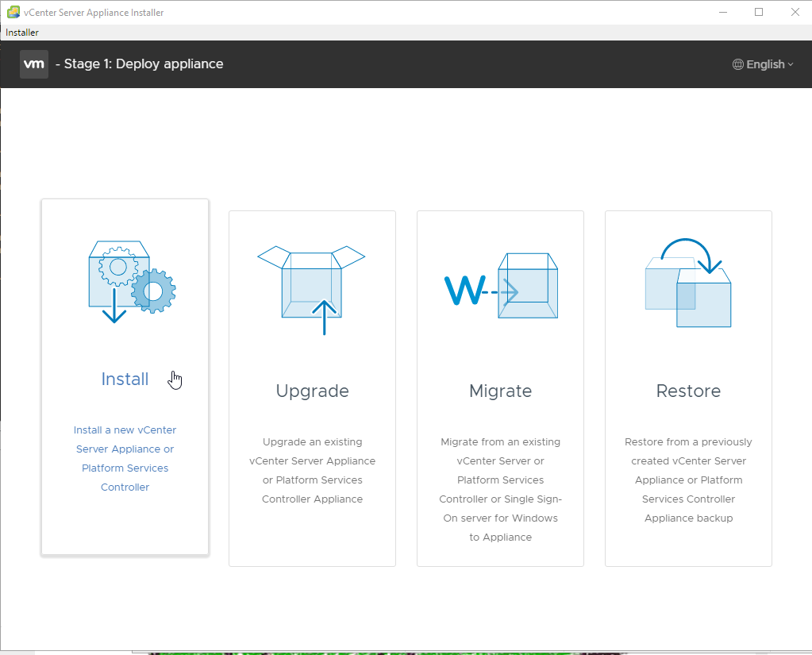Select the Install heading
This screenshot has width=812, height=655.
[125, 379]
